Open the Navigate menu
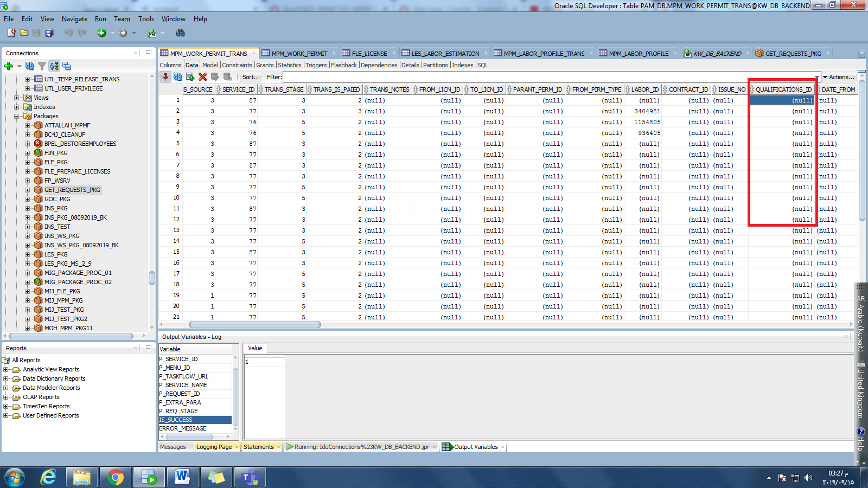The image size is (868, 488). click(x=74, y=19)
